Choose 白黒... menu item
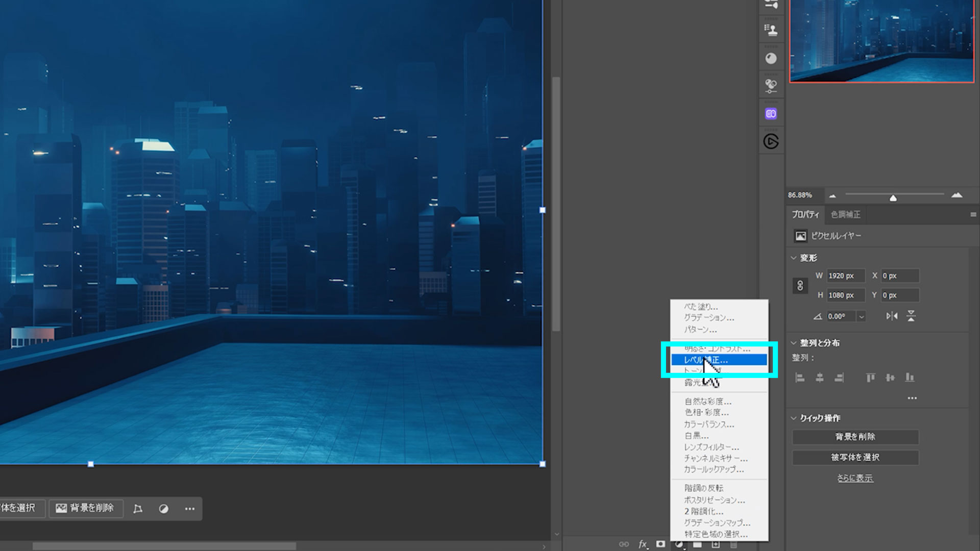980x551 pixels. pos(719,436)
